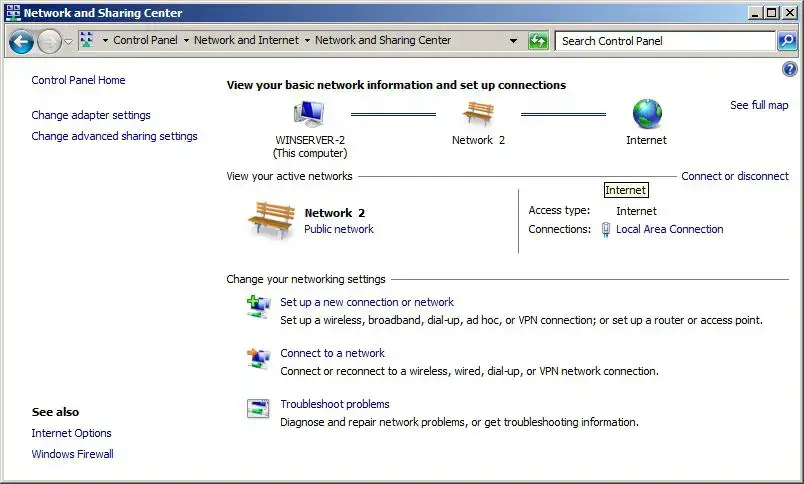Open help via the blue question mark icon
Image resolution: width=804 pixels, height=484 pixels.
(789, 69)
